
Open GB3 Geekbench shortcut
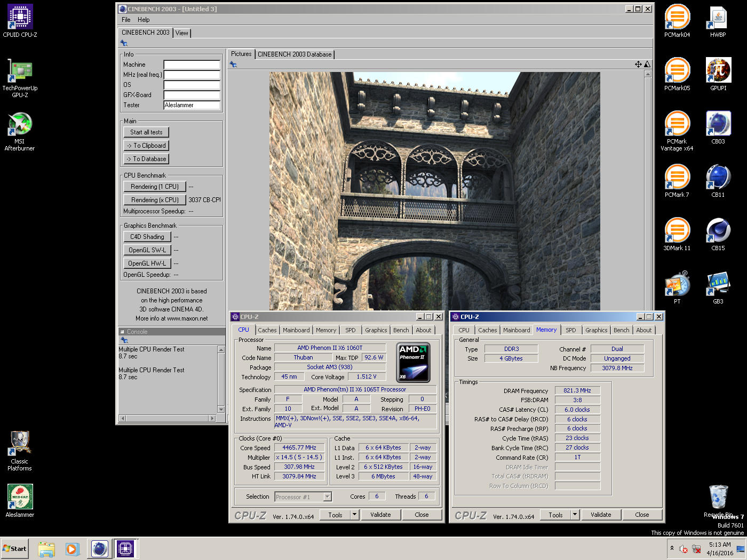pos(718,288)
